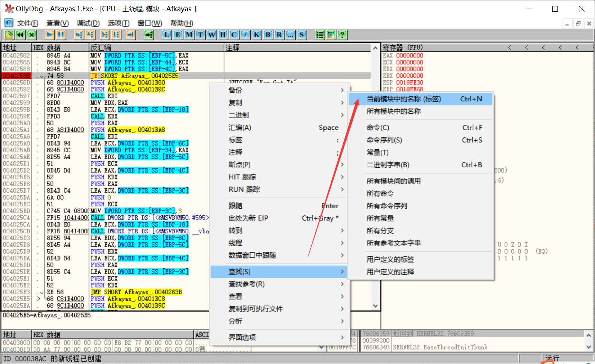Run the program with the play icon

click(x=50, y=35)
